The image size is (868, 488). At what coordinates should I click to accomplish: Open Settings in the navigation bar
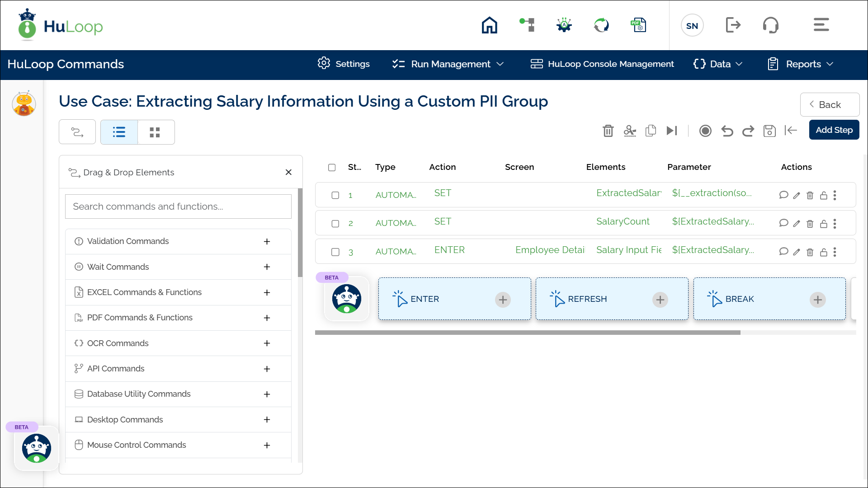[x=344, y=64]
